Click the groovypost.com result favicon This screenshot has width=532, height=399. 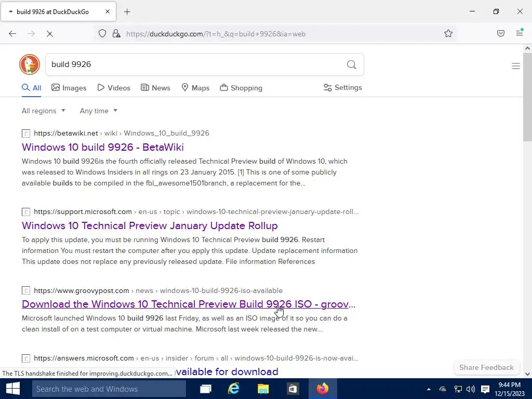pos(26,291)
